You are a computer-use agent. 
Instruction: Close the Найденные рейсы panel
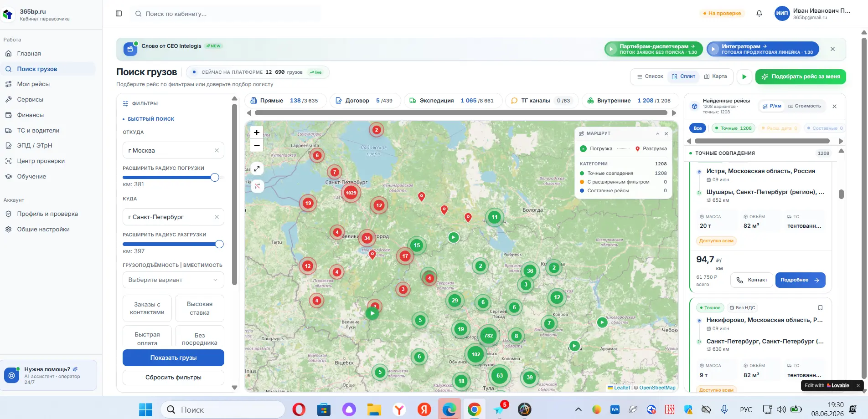click(x=834, y=107)
